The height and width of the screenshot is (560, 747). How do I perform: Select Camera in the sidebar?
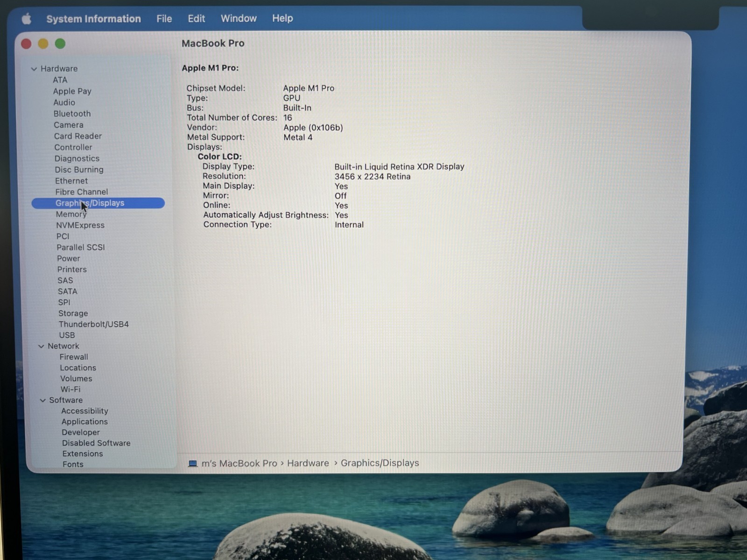pos(69,125)
